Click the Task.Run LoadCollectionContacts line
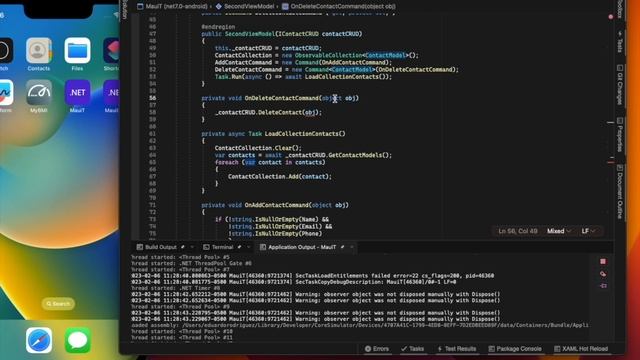This screenshot has width=640, height=360. click(x=303, y=77)
